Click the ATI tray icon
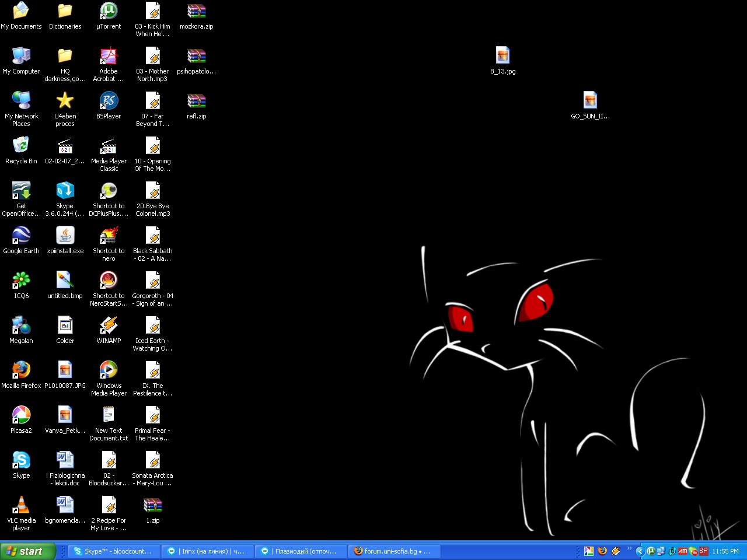 (682, 551)
